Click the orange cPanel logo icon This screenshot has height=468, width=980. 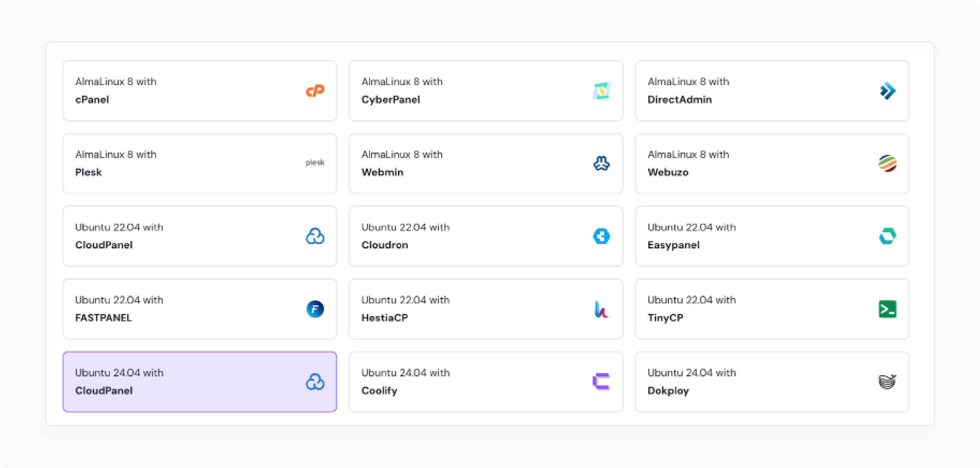pyautogui.click(x=315, y=91)
